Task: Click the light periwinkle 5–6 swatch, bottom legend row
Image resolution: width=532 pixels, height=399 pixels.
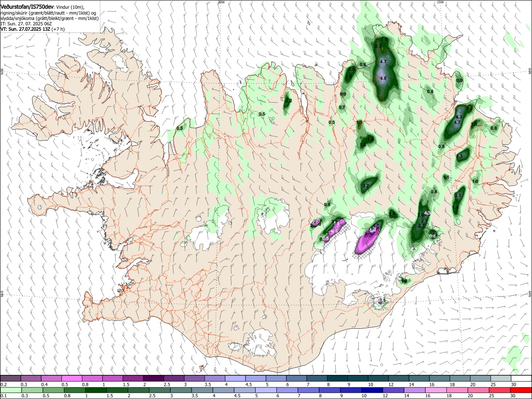Action: coord(265,390)
